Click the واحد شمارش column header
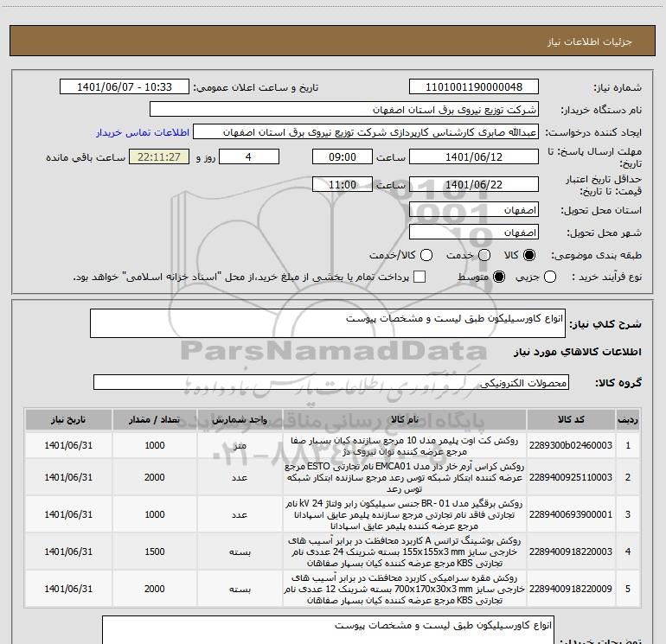Viewport: 666px width, 644px height. coord(240,419)
